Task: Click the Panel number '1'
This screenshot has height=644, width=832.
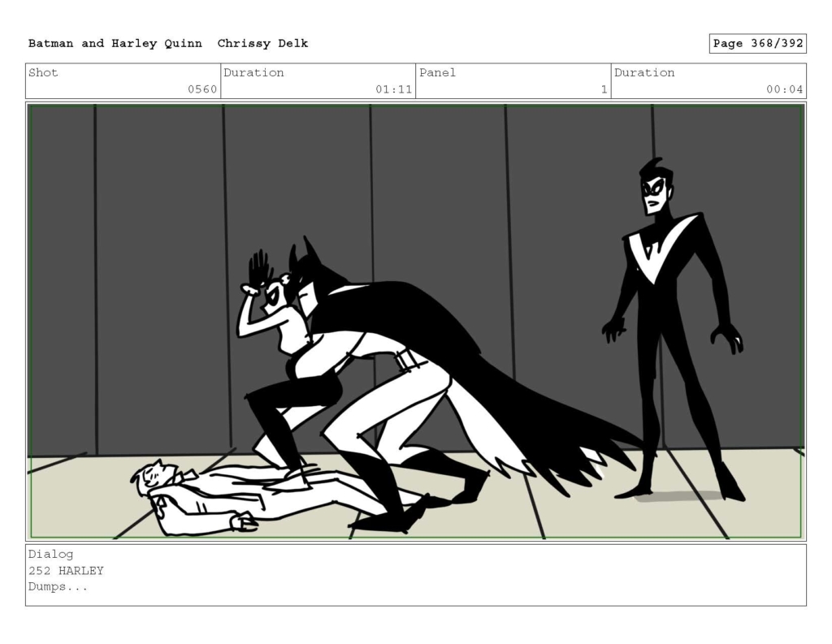Action: pyautogui.click(x=604, y=89)
